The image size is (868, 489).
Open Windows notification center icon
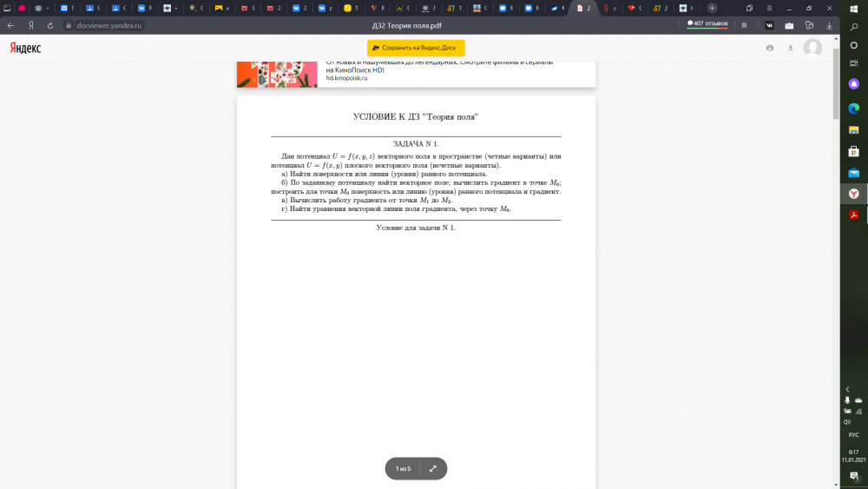point(853,477)
